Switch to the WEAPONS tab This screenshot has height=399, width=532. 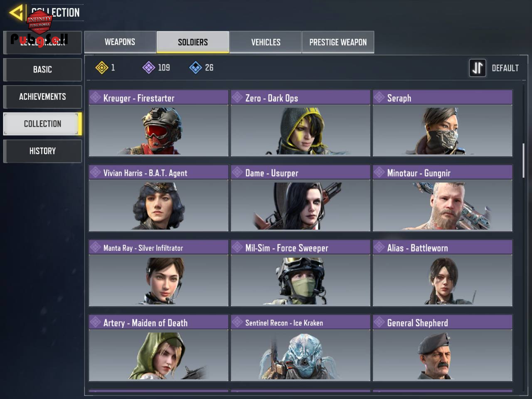[120, 42]
